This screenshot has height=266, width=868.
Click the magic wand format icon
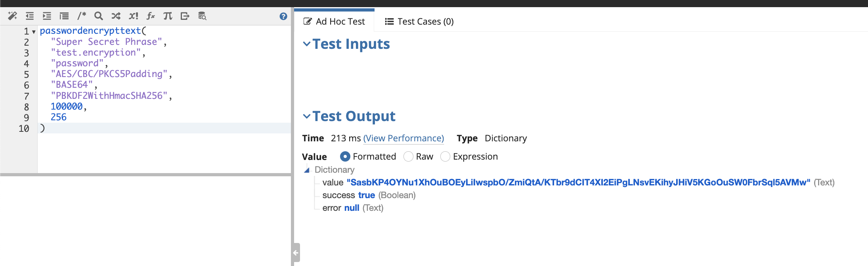(12, 16)
